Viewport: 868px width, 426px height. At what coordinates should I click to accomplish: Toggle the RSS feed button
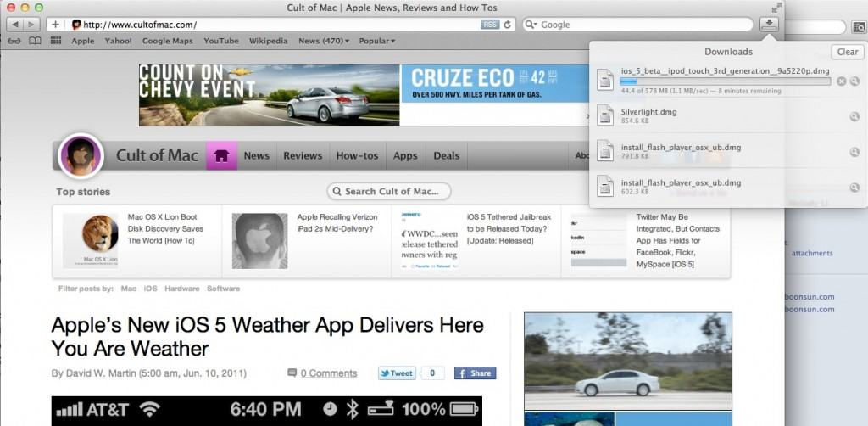490,25
